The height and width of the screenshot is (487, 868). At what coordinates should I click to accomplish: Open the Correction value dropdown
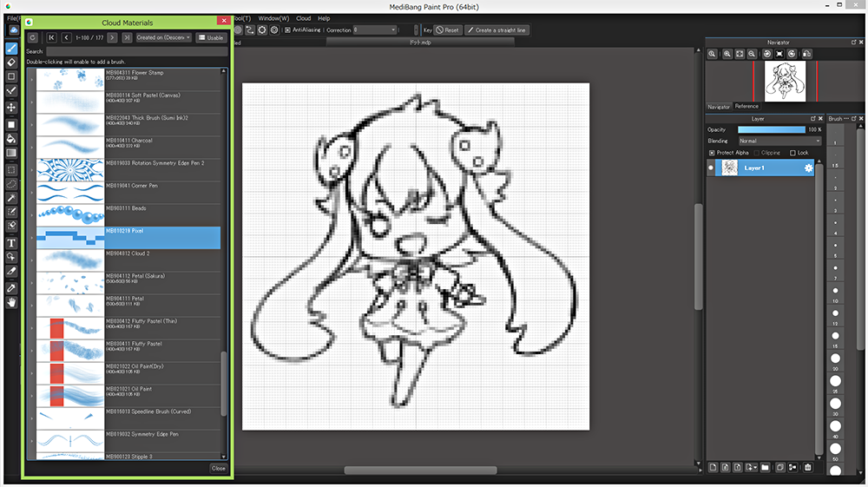375,30
